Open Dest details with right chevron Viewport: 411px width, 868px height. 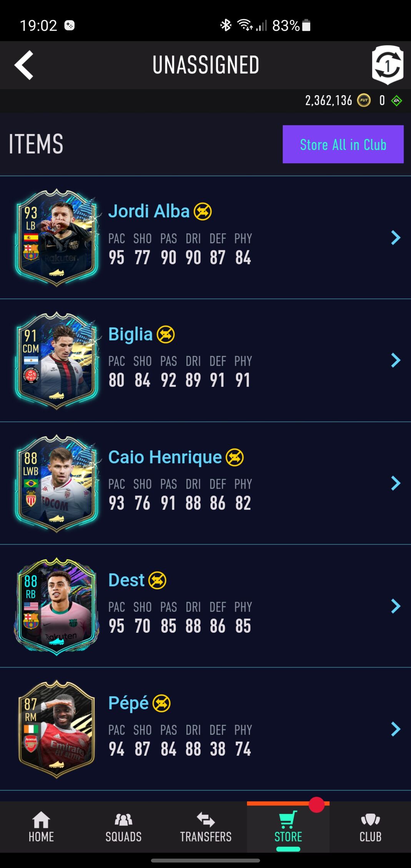(x=396, y=606)
